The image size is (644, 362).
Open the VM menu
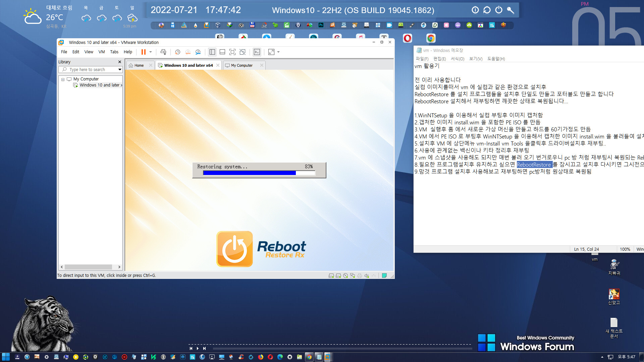point(102,52)
